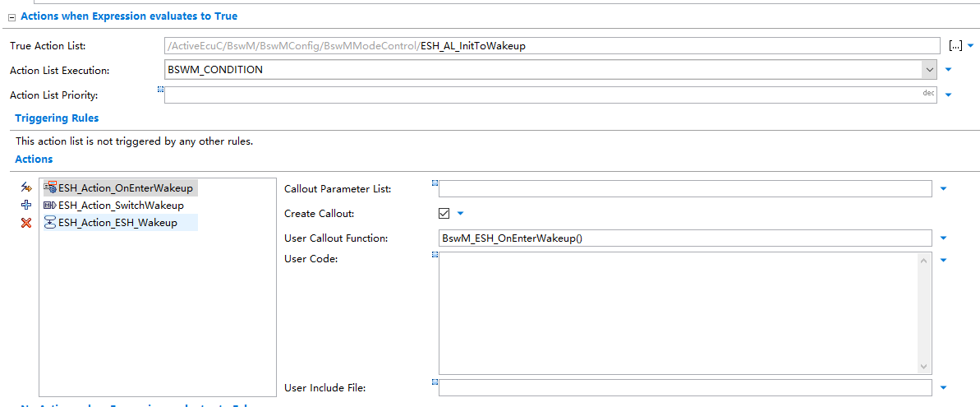
Task: Open the blue arrow menu beside Create Callout checkbox
Action: tap(461, 213)
